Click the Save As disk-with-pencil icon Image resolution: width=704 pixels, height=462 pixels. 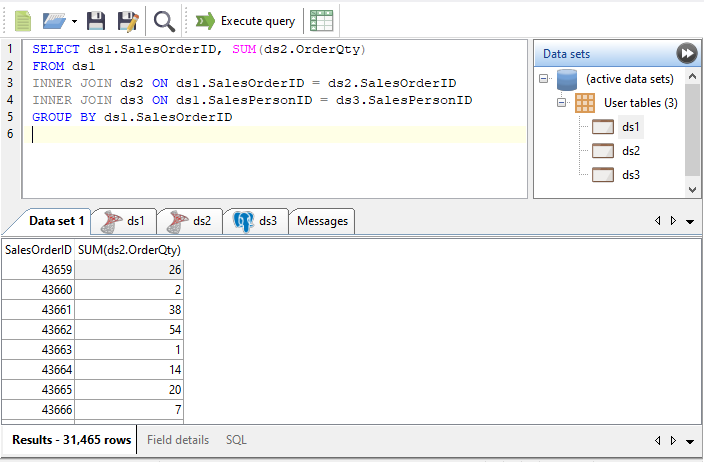pyautogui.click(x=127, y=20)
